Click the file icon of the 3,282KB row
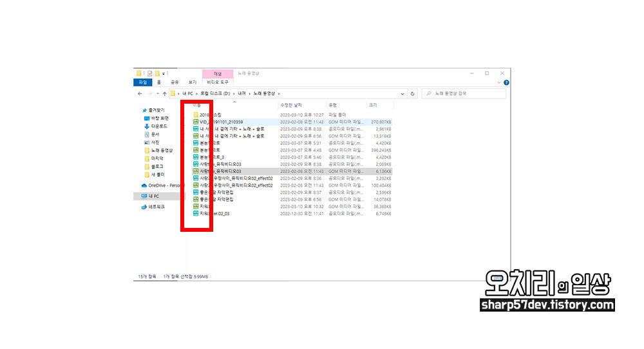Image resolution: width=644 pixels, height=349 pixels. point(196,178)
